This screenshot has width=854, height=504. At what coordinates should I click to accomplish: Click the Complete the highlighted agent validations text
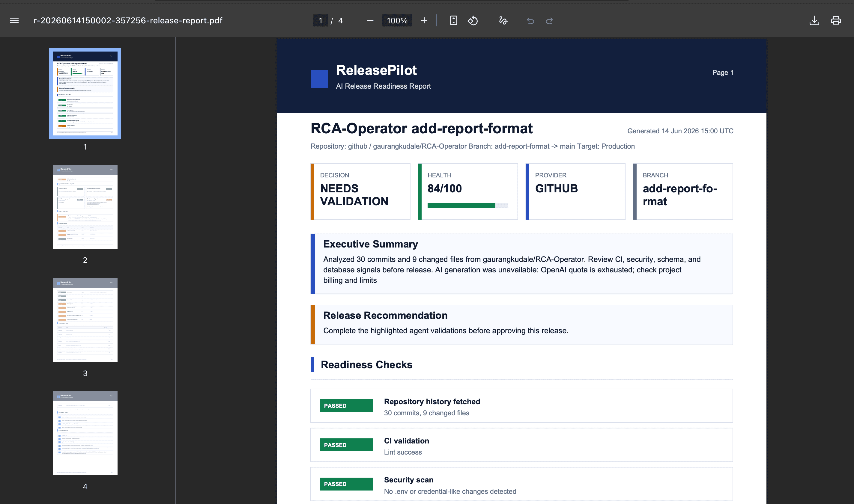(x=445, y=331)
